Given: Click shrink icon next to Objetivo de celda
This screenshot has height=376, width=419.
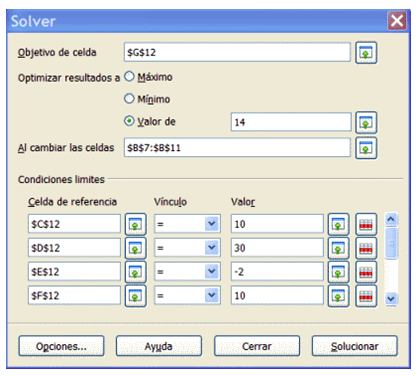Looking at the screenshot, I should (366, 53).
